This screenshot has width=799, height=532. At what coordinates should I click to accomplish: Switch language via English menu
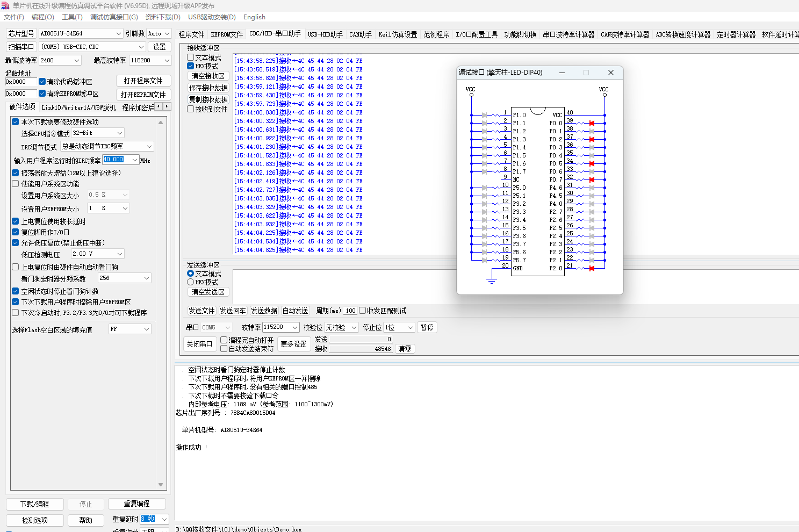254,17
